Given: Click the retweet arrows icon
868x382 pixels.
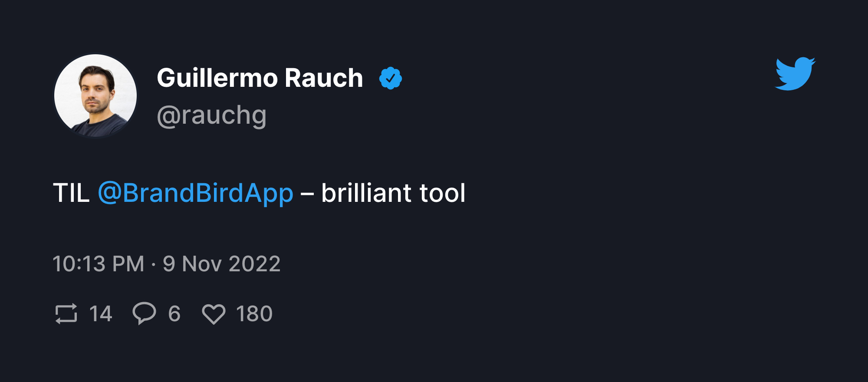Looking at the screenshot, I should point(66,313).
